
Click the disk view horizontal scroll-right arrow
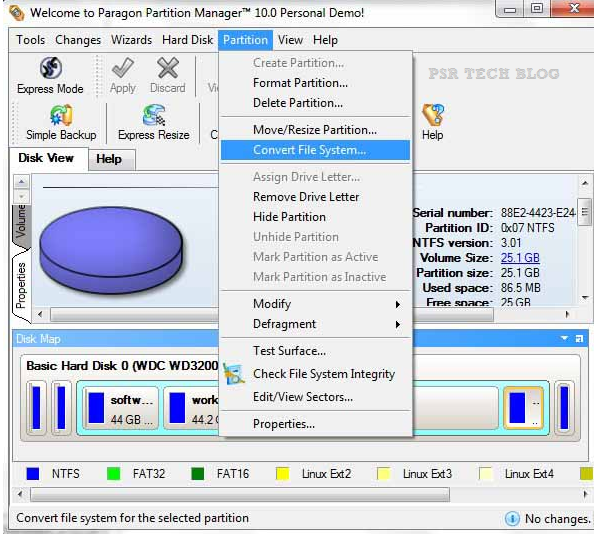point(567,314)
